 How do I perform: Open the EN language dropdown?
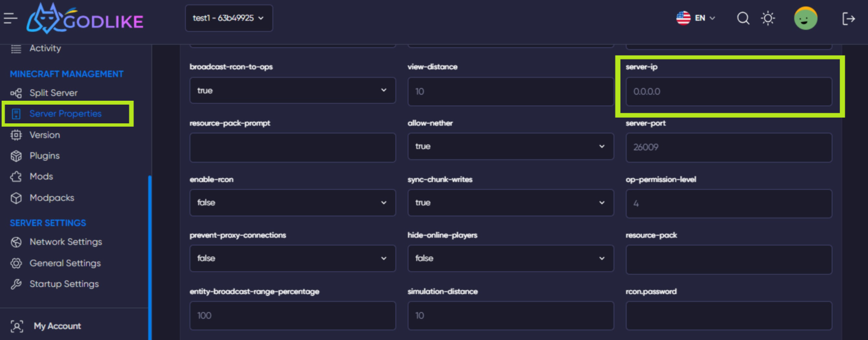click(696, 18)
